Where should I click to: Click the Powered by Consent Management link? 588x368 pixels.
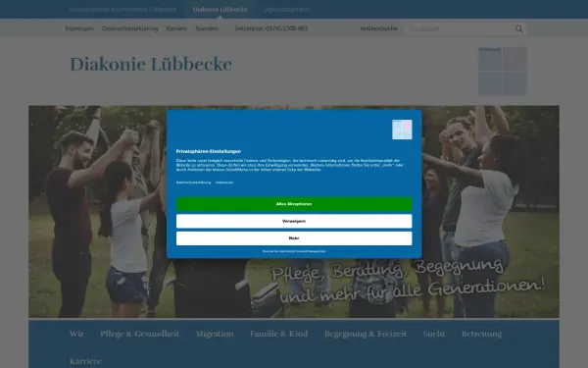tap(294, 251)
